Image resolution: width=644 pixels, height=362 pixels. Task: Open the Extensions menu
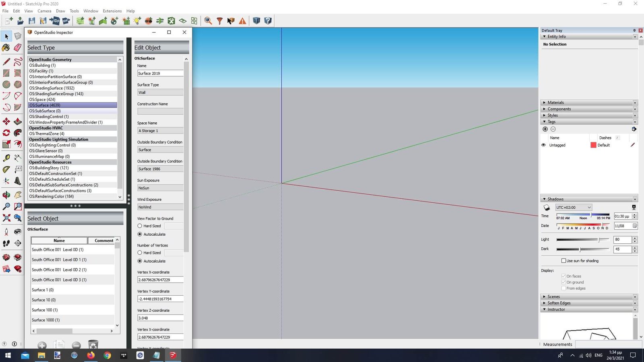[112, 11]
